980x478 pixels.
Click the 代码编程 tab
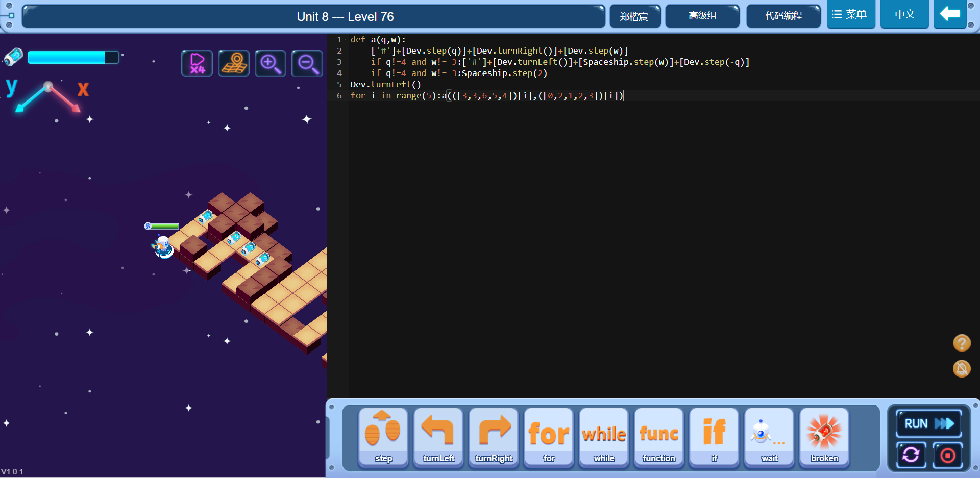point(783,16)
